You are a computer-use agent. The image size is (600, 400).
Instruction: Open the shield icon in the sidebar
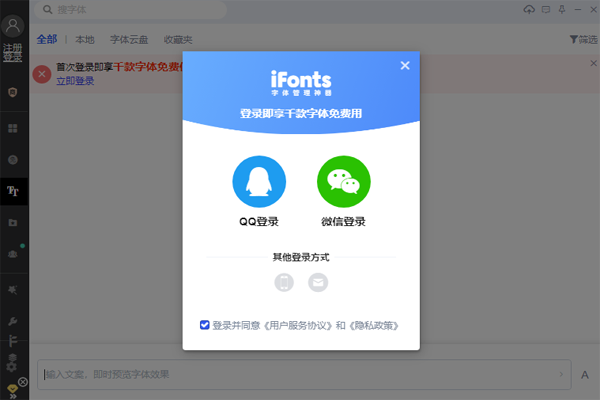(13, 92)
